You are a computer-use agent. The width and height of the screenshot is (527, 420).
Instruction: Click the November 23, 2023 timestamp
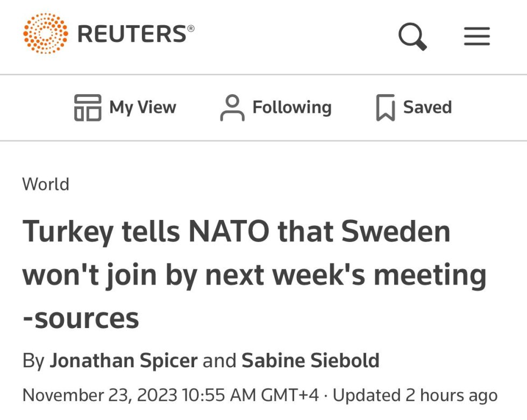[x=170, y=395]
